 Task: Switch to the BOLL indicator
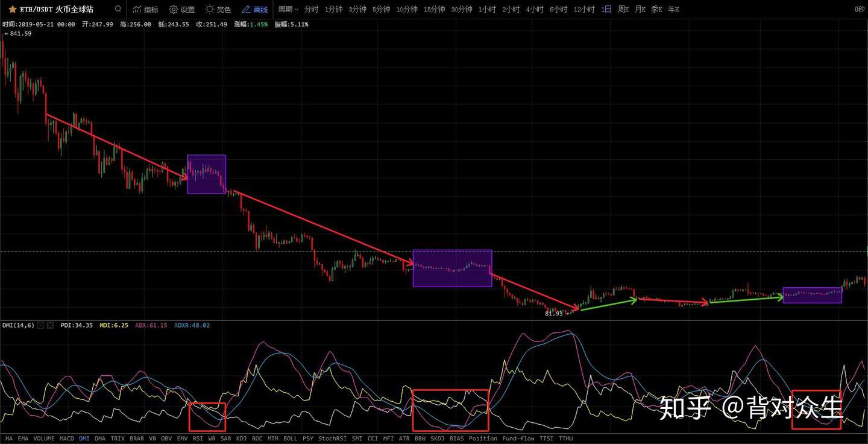point(291,439)
